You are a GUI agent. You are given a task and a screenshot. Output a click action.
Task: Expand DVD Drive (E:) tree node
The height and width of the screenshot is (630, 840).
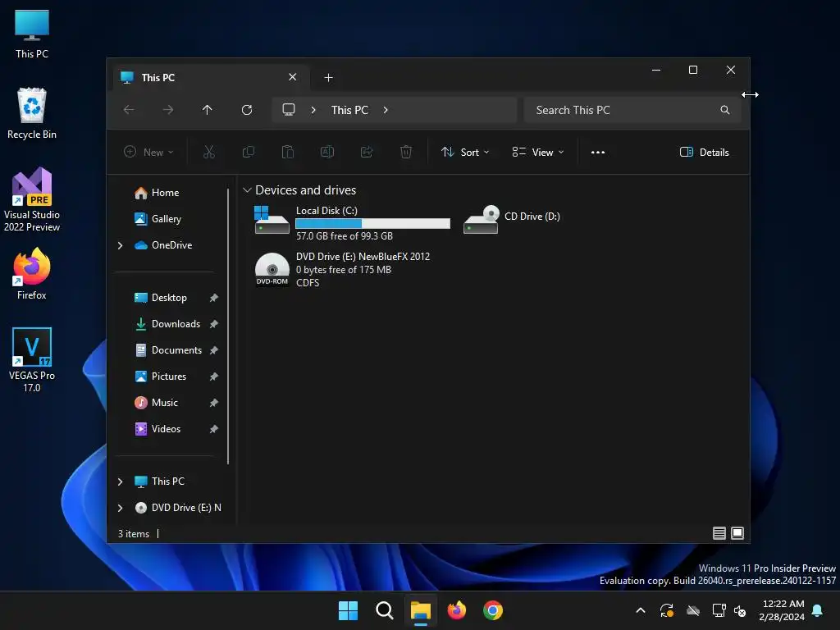120,508
